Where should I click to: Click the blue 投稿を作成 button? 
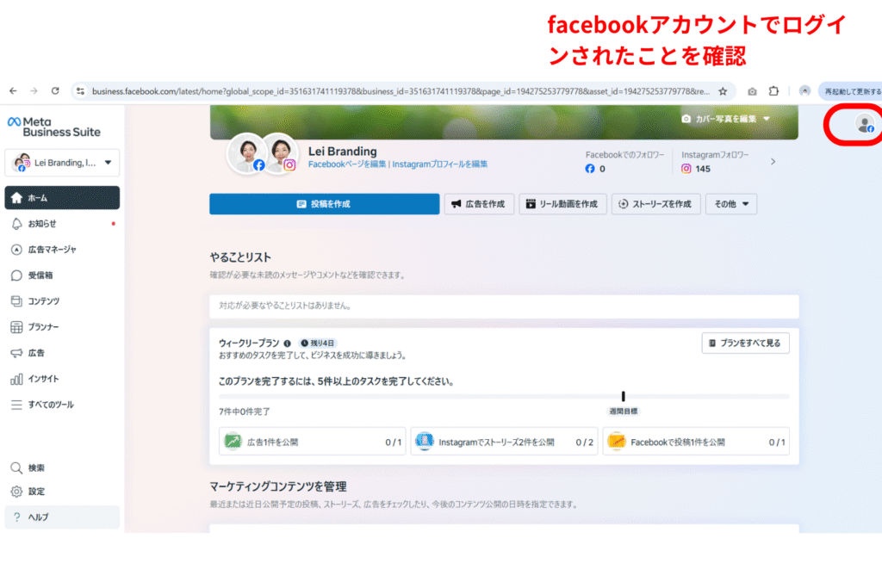(x=324, y=204)
